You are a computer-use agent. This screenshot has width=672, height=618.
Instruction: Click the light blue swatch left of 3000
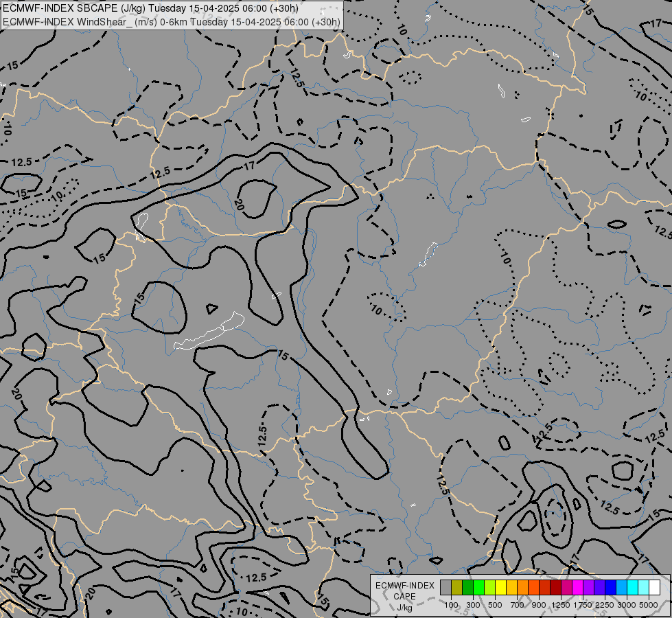coord(621,587)
